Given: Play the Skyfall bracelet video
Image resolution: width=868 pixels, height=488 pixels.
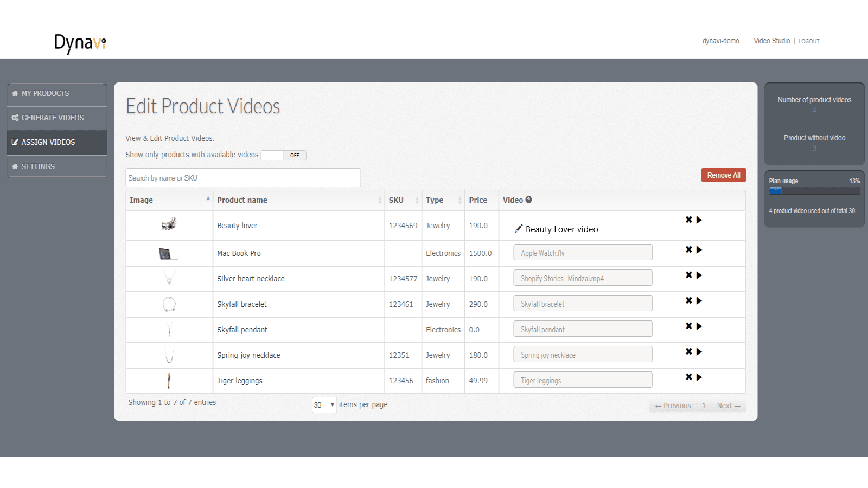Looking at the screenshot, I should pyautogui.click(x=699, y=300).
